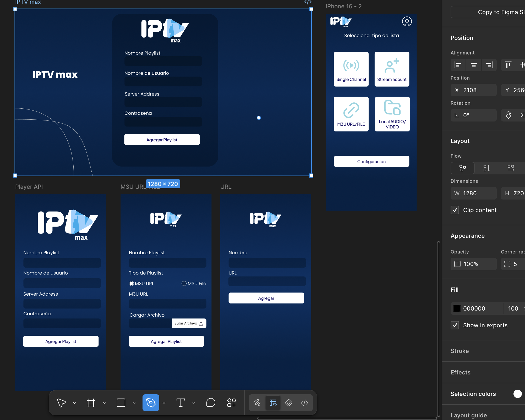
Task: Align selection horizontal centers
Action: (474, 65)
